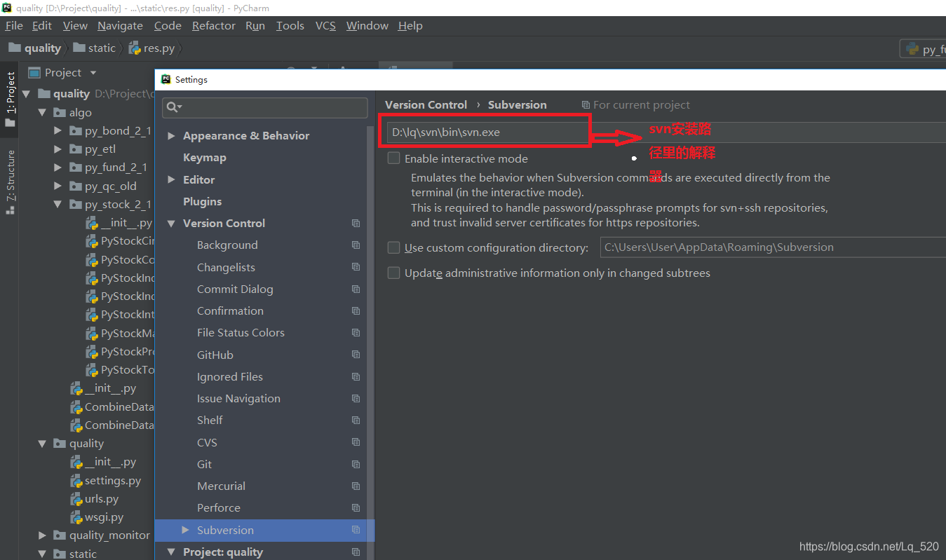
Task: Expand the Subversion settings node
Action: [185, 530]
